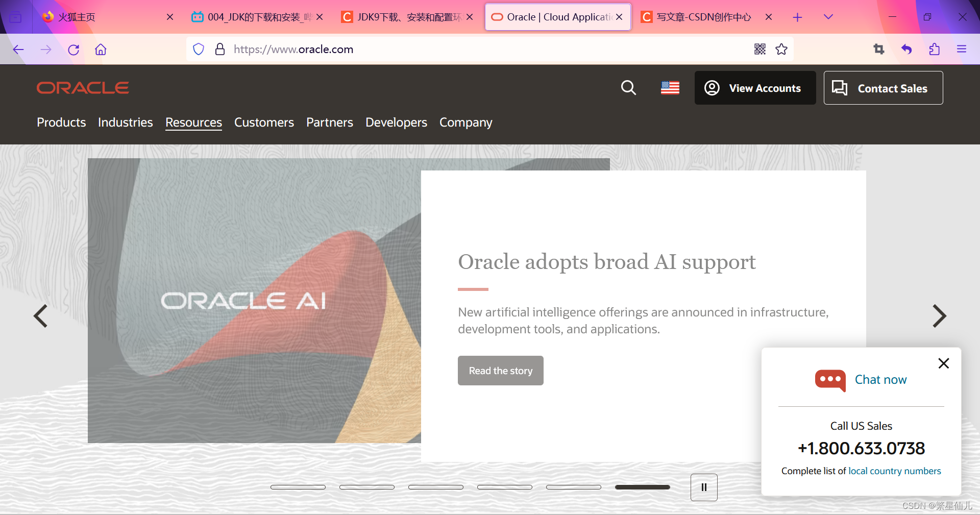
Task: Open the Firefox hamburger menu
Action: click(x=962, y=49)
